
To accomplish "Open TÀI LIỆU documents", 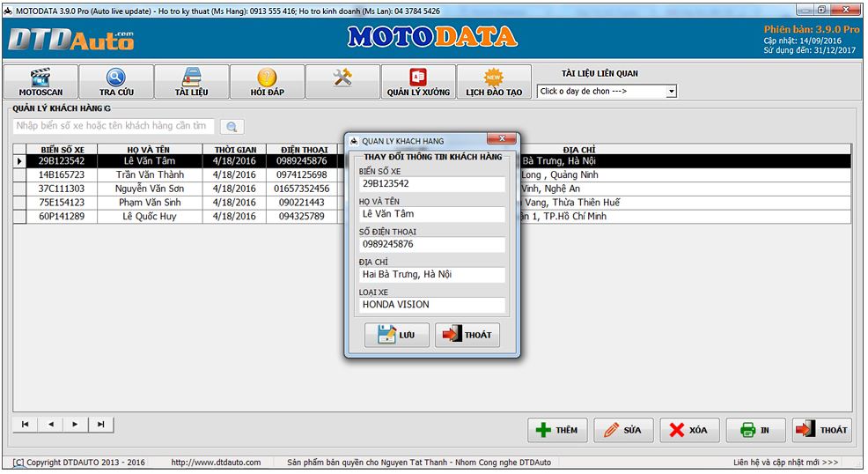I will pos(192,82).
